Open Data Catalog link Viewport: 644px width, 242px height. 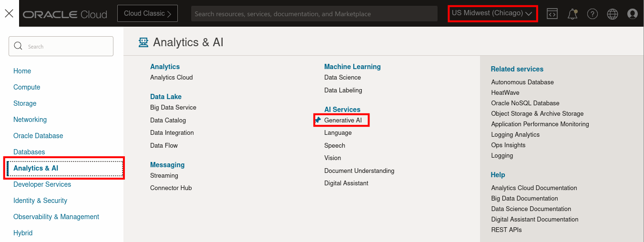click(x=168, y=120)
